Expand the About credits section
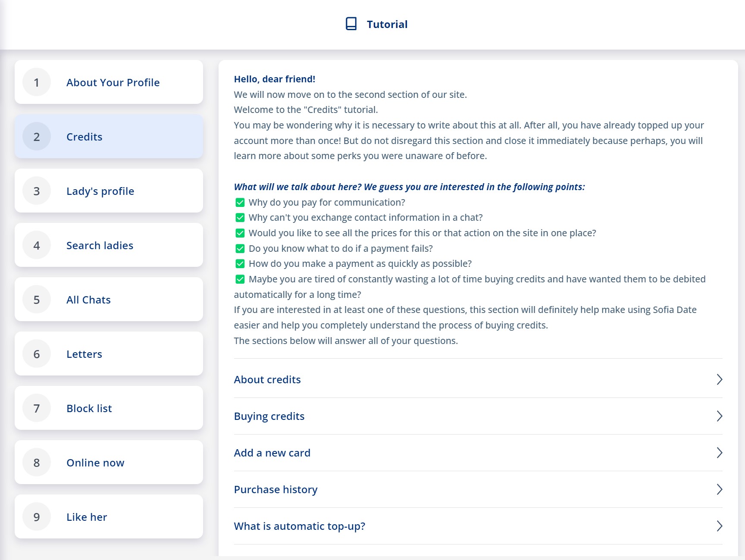 click(x=478, y=379)
